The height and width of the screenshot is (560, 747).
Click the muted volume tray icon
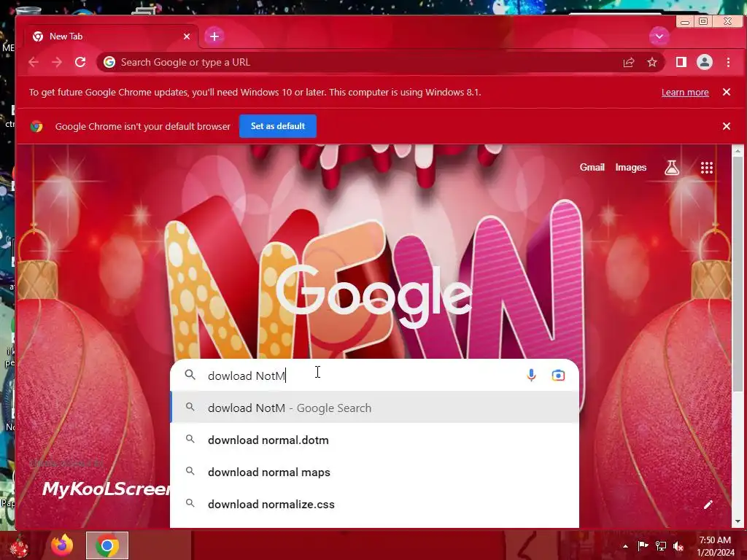coord(678,546)
